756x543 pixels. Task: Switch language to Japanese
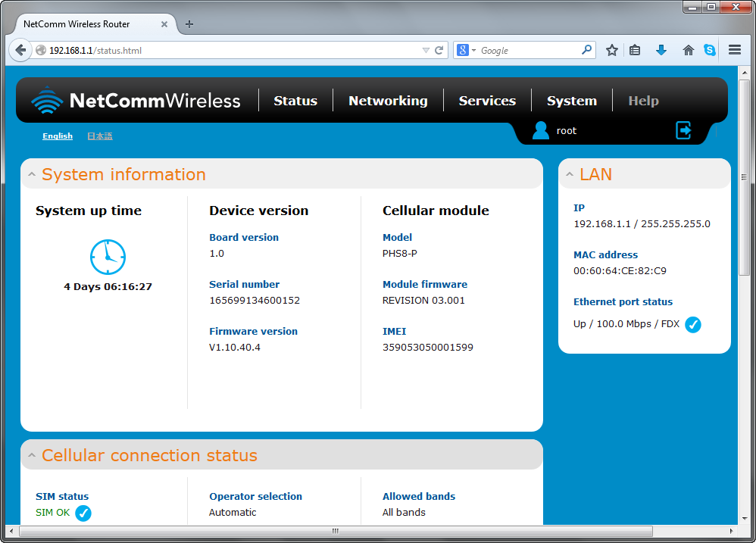click(99, 136)
